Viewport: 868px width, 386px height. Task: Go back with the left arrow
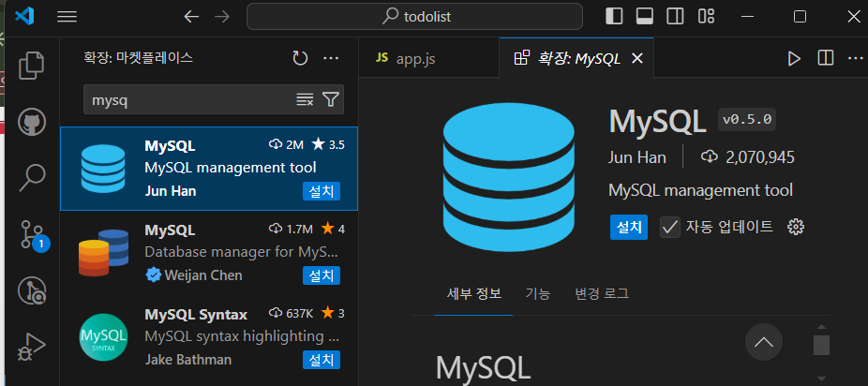tap(191, 17)
